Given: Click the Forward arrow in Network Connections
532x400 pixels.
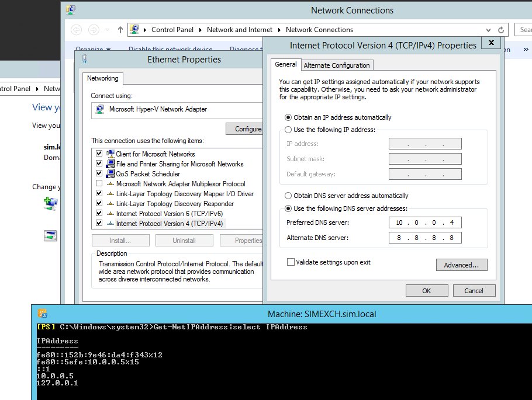Looking at the screenshot, I should point(94,30).
